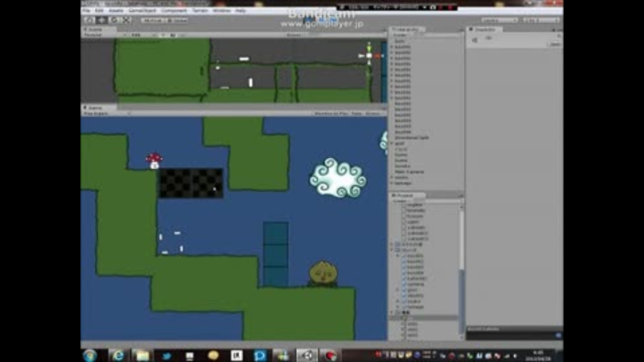This screenshot has height=362, width=644.
Task: Click the Asset Labels bar in Inspector
Action: point(515,329)
